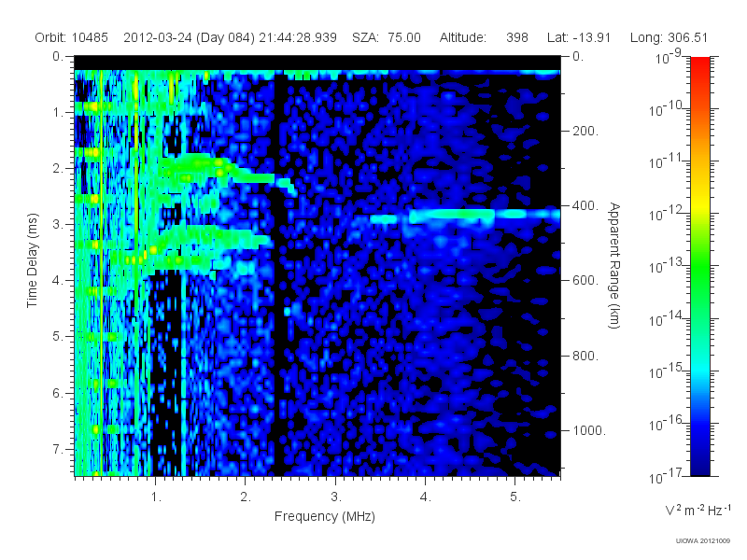Click frequency tick label 4.

point(426,497)
